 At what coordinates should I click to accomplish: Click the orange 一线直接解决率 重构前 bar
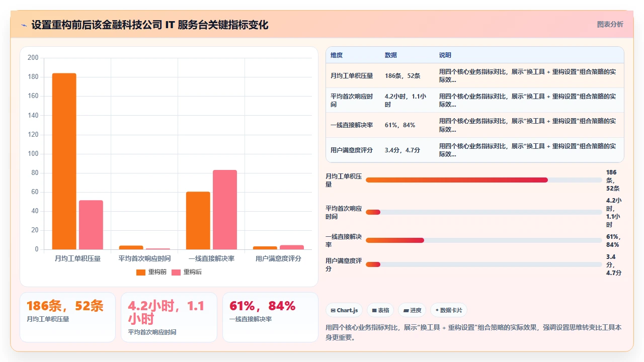tap(198, 220)
